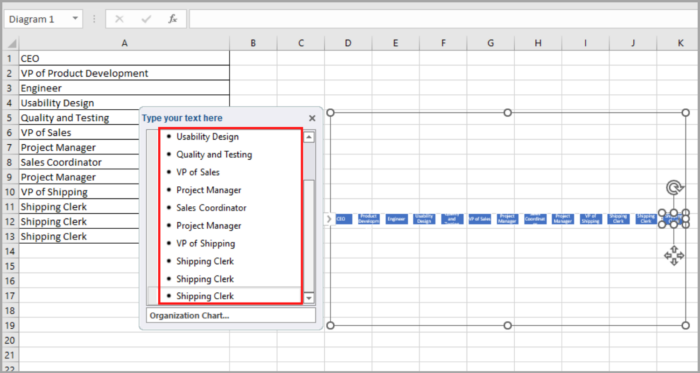This screenshot has height=373, width=700.
Task: Select column H header
Action: click(x=538, y=43)
